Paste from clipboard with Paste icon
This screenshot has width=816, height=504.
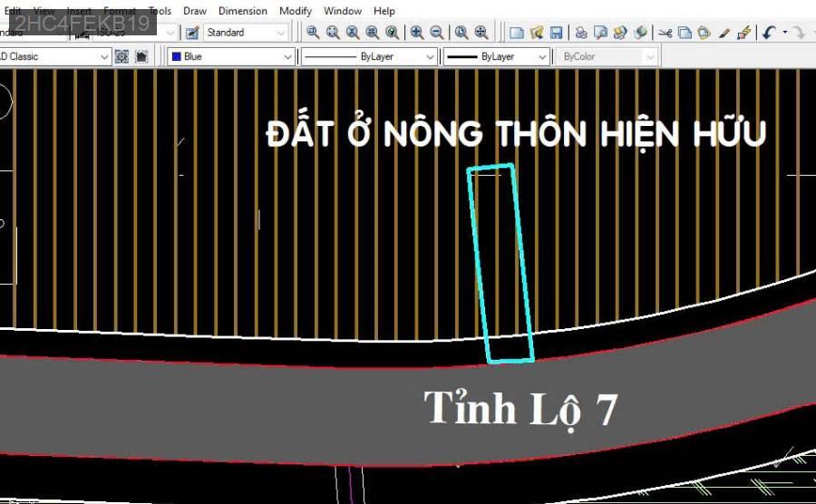(704, 33)
